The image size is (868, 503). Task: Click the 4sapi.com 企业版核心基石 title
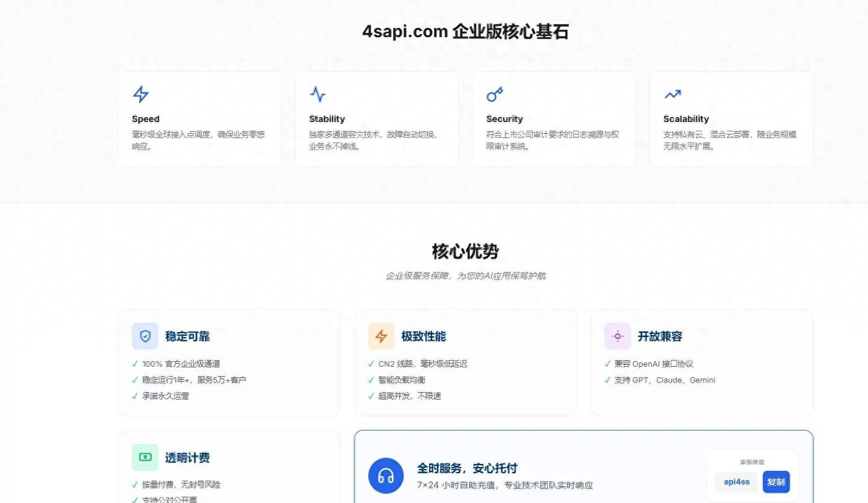[466, 31]
